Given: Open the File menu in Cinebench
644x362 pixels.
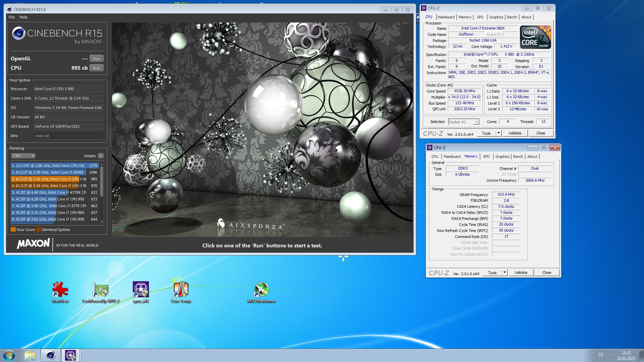Looking at the screenshot, I should point(12,17).
